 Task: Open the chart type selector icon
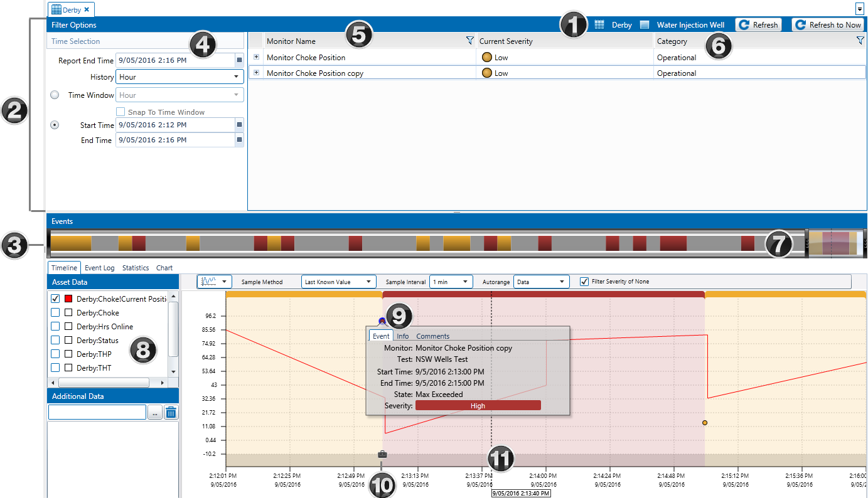(214, 282)
